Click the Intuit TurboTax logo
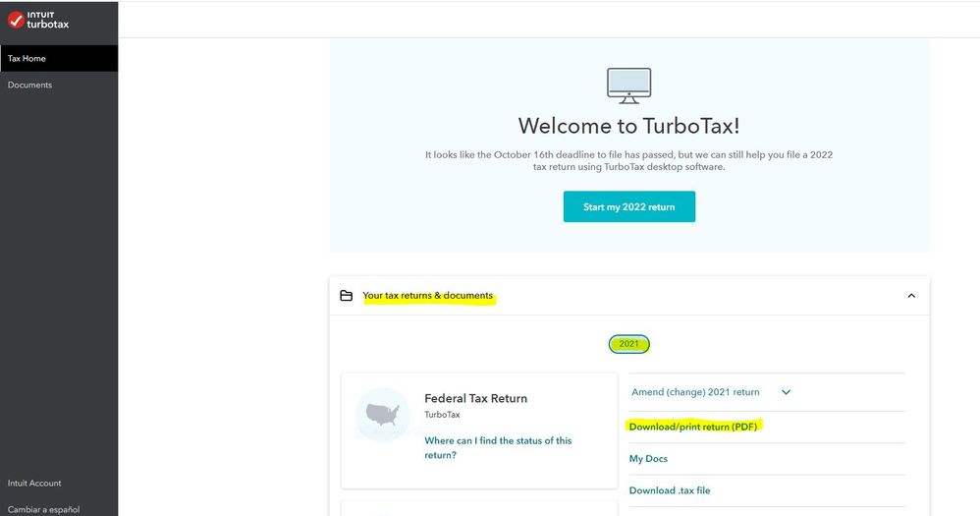Screen dimensions: 980x516 38,20
